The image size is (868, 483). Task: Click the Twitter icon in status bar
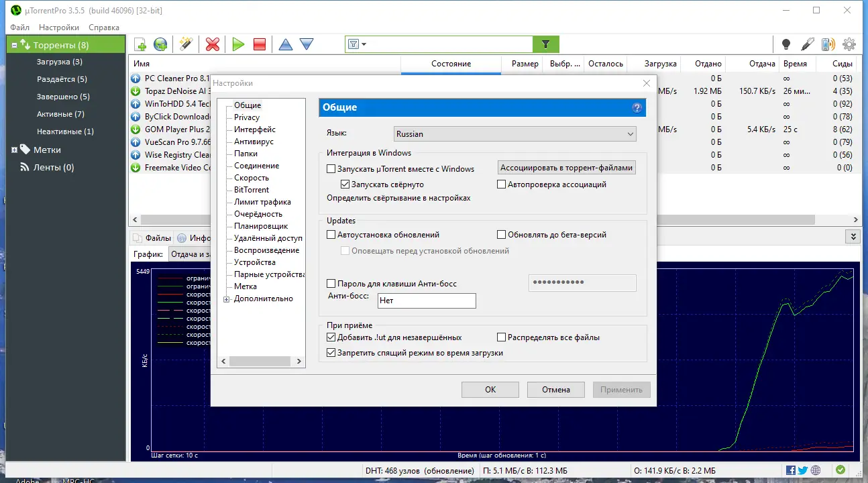tap(804, 470)
